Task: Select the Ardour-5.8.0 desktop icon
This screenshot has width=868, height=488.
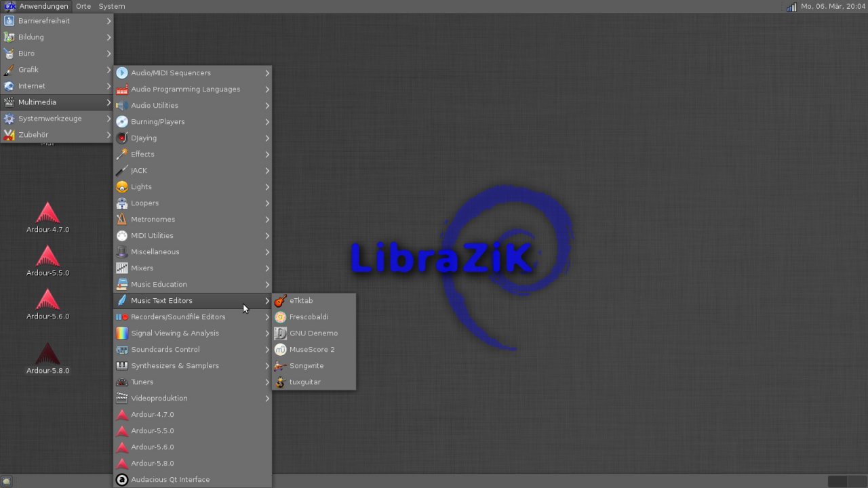Action: point(47,359)
